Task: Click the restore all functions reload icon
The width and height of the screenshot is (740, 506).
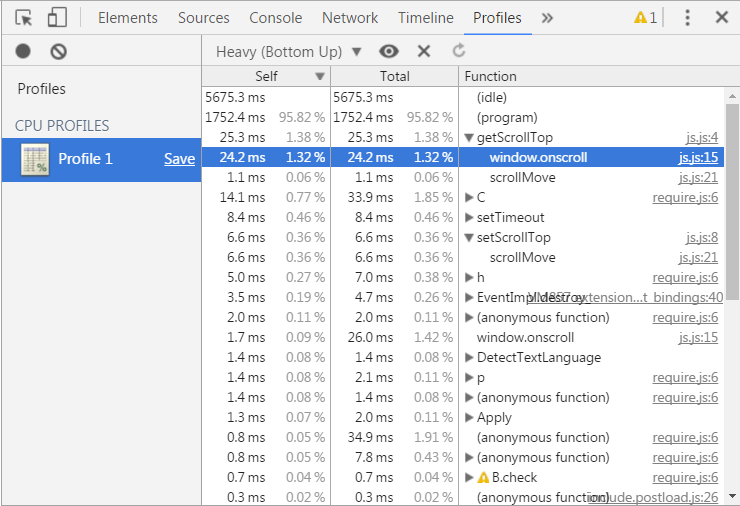Action: pos(459,51)
